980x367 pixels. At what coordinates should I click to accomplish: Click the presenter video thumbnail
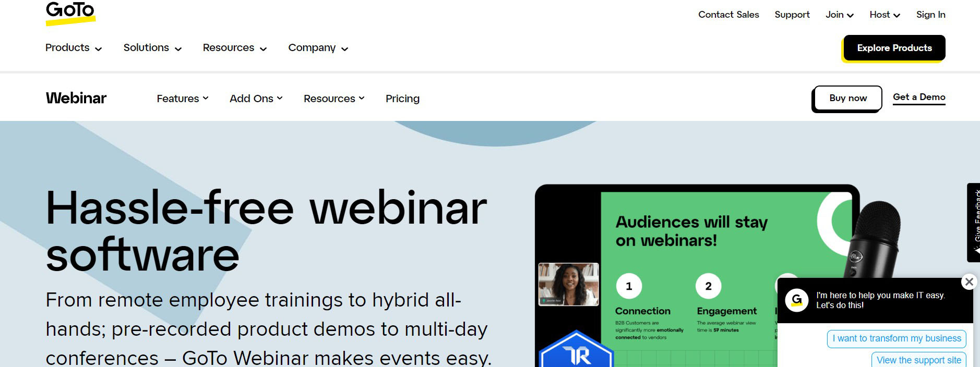[x=569, y=284]
